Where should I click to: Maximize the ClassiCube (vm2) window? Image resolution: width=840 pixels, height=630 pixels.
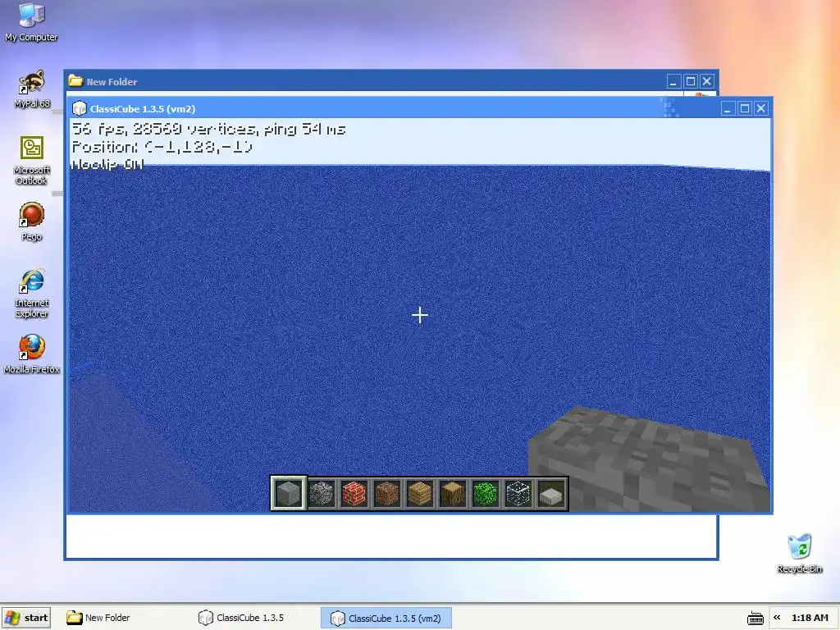744,109
